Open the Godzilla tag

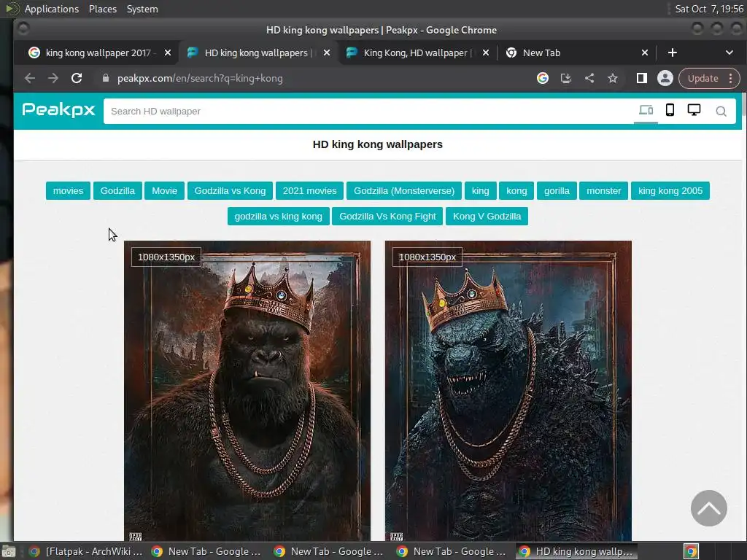tap(117, 191)
